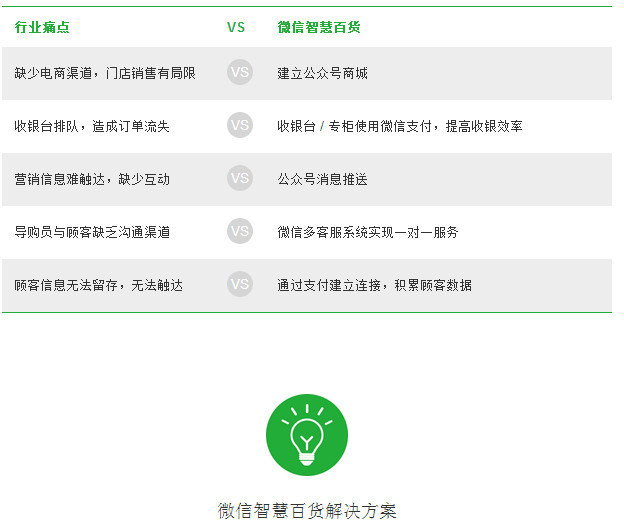
Task: Click 导购员与顾客缺乏沟通渠道 text
Action: [x=92, y=232]
